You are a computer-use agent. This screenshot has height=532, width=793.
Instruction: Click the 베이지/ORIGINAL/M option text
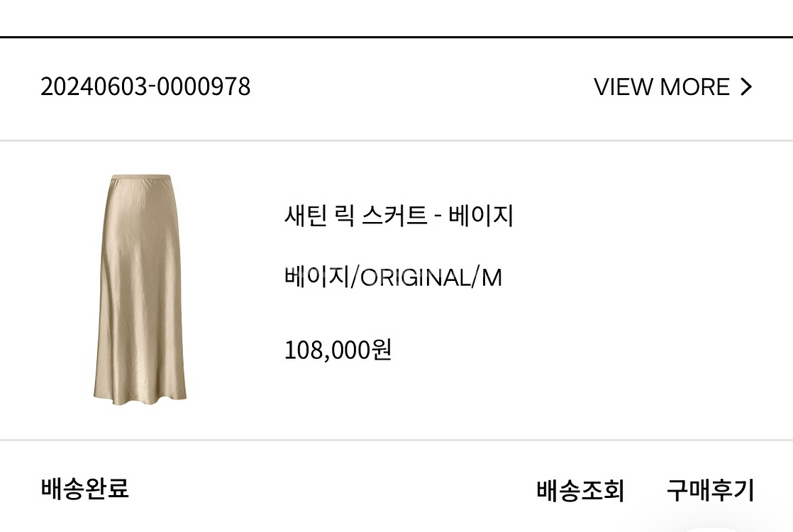393,277
